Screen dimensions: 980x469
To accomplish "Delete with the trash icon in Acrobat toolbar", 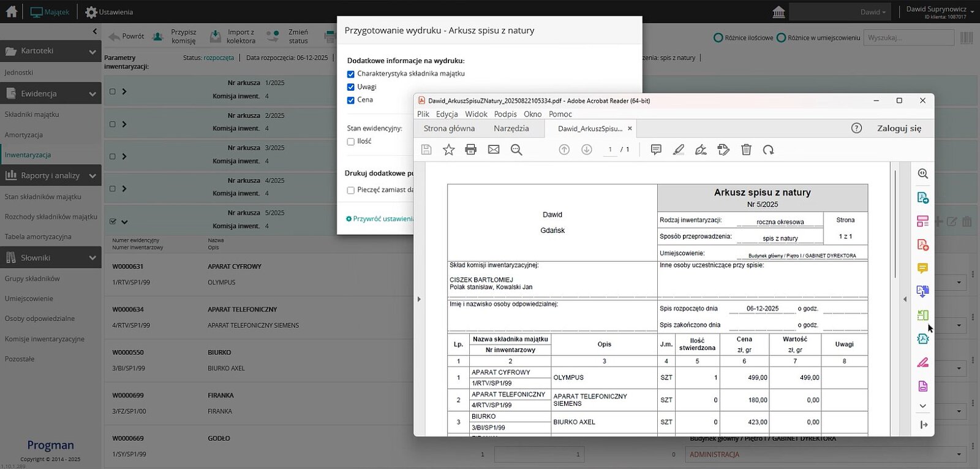I will click(746, 150).
